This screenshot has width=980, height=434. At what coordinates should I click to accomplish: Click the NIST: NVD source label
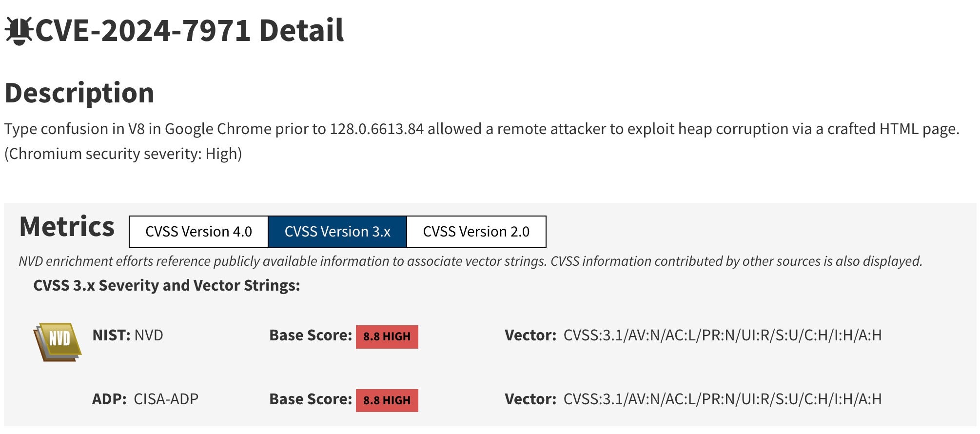tap(128, 335)
